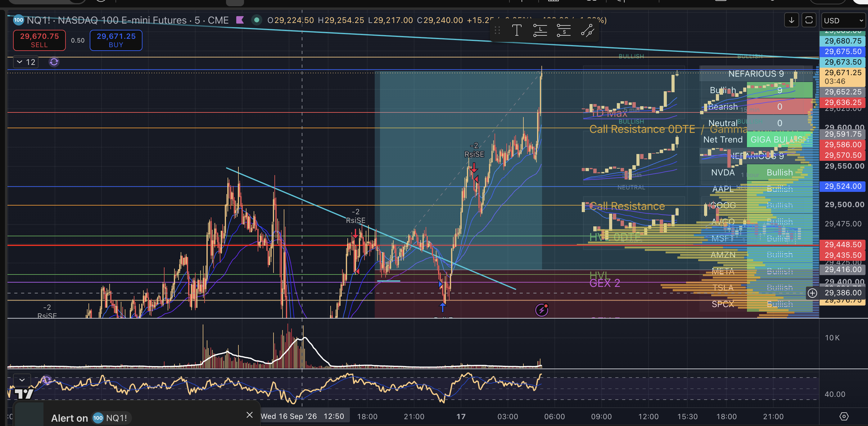Viewport: 868px width, 426px height.
Task: Click the 10K volume scale label
Action: pos(832,338)
